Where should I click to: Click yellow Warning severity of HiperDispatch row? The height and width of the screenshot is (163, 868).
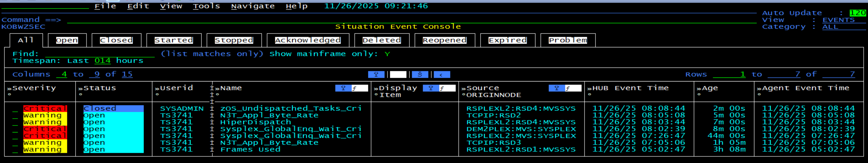tap(45, 122)
